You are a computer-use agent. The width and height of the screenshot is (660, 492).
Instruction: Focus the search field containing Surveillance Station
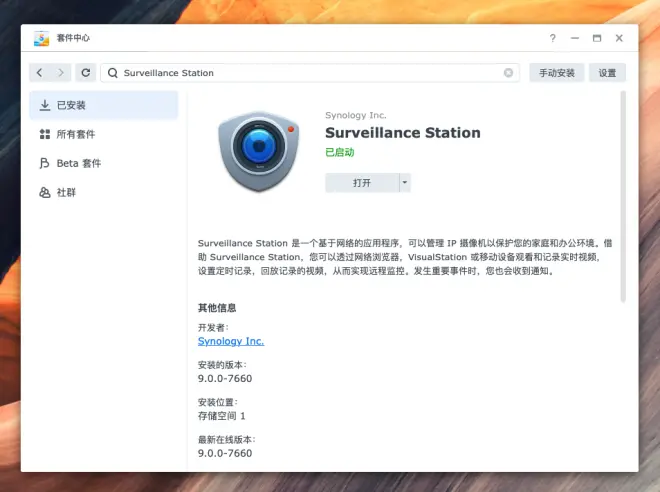310,73
